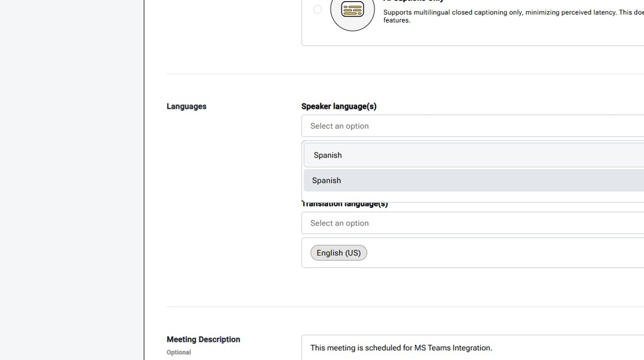
Task: Click the Meeting Description label
Action: [x=204, y=339]
